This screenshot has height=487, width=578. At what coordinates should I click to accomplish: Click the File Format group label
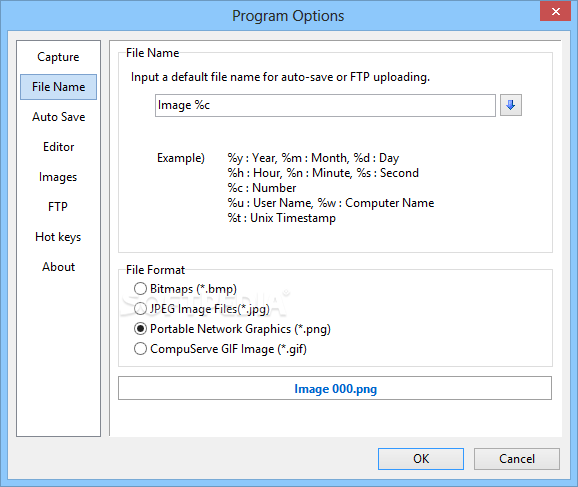pyautogui.click(x=155, y=270)
